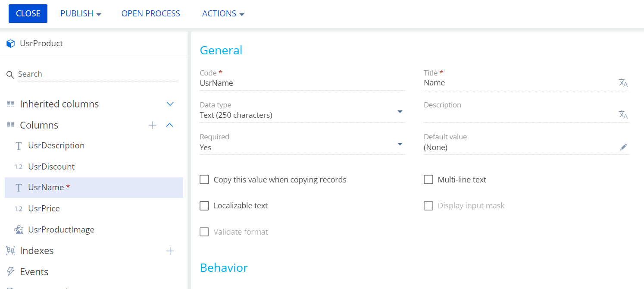Viewport: 644px width, 289px height.
Task: Select the UsrPrice column
Action: coord(94,209)
